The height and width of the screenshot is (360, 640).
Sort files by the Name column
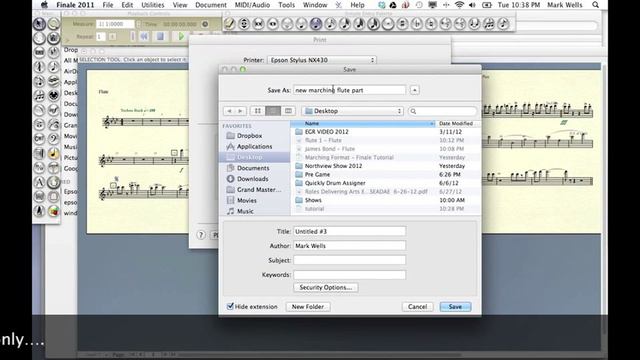362,123
